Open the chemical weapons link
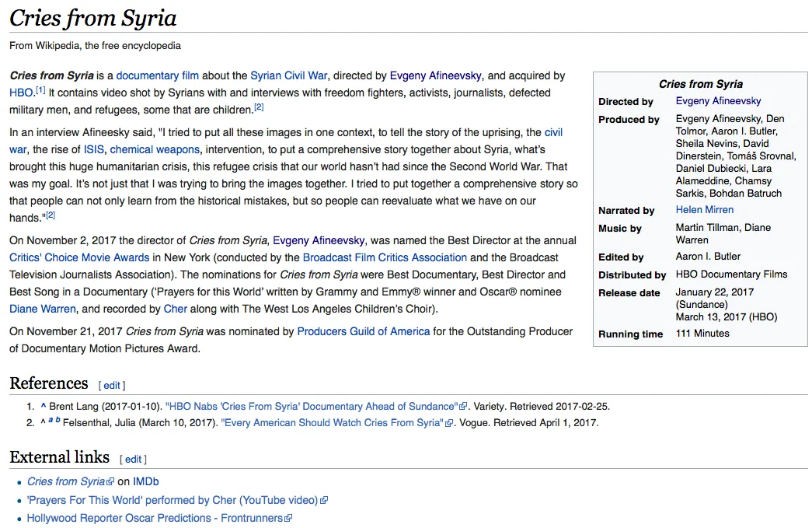812x528 pixels. tap(155, 150)
